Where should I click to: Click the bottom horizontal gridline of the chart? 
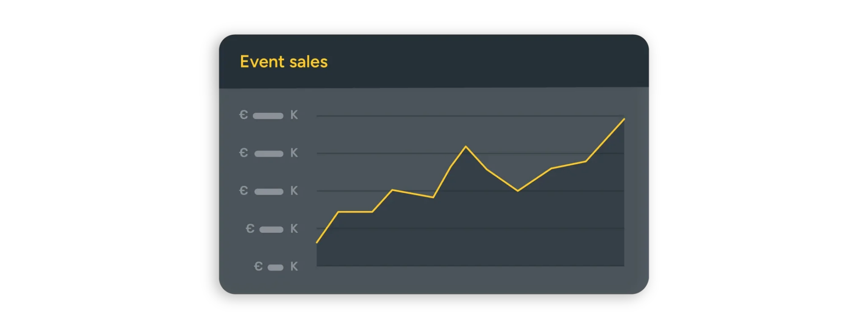(470, 266)
